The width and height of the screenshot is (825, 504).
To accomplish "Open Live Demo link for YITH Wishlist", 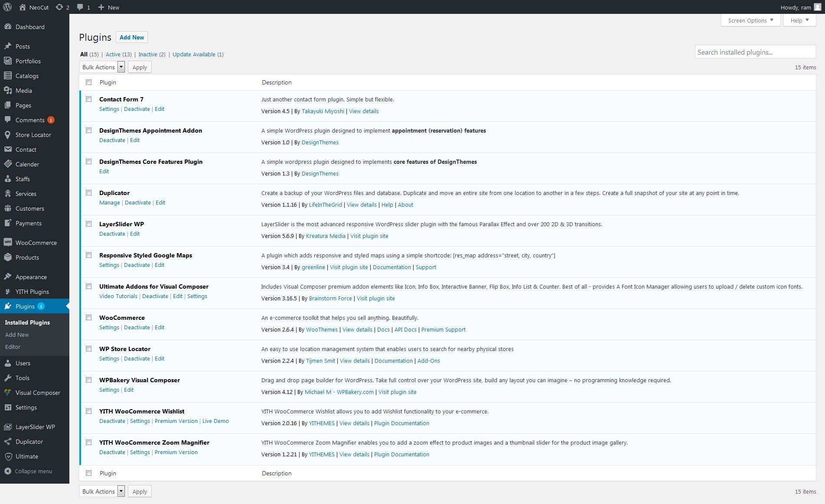I will (x=215, y=421).
